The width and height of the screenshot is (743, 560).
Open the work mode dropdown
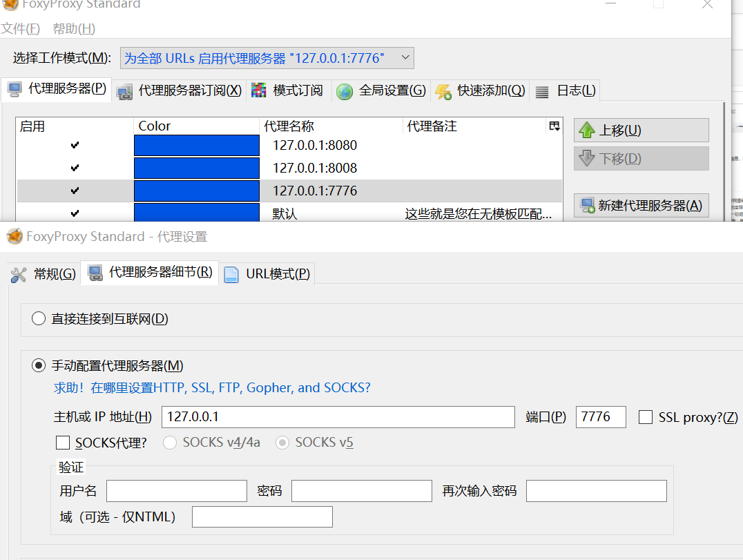click(x=267, y=58)
